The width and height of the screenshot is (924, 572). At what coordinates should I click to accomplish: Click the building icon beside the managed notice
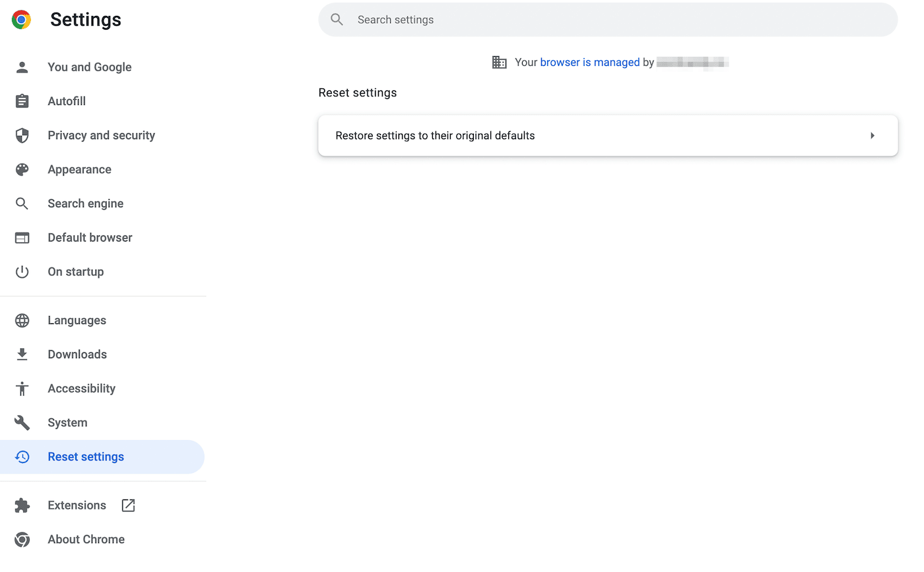(x=500, y=62)
